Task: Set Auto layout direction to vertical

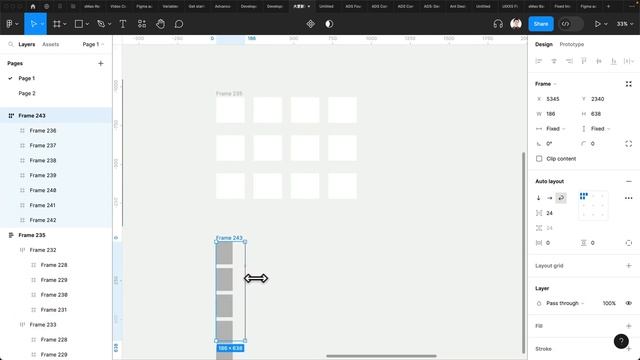Action: (539, 198)
